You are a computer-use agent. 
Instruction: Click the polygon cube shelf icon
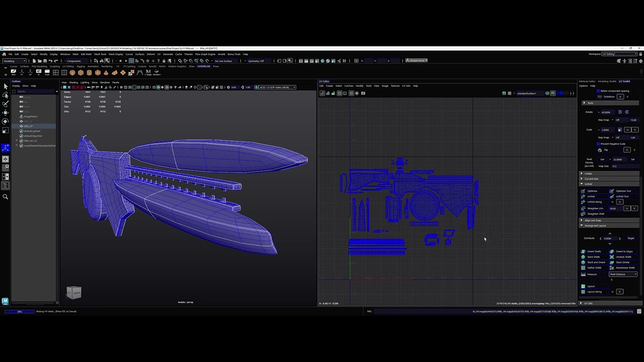click(x=81, y=73)
